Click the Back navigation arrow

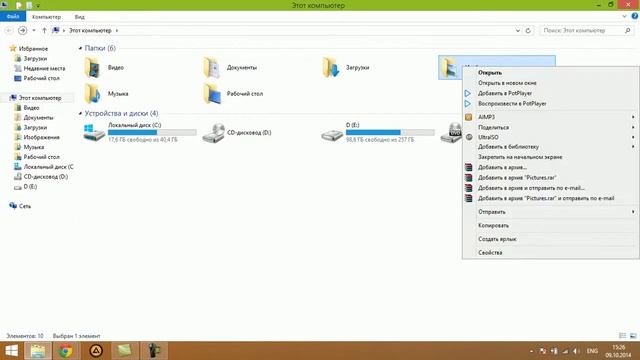click(9, 31)
